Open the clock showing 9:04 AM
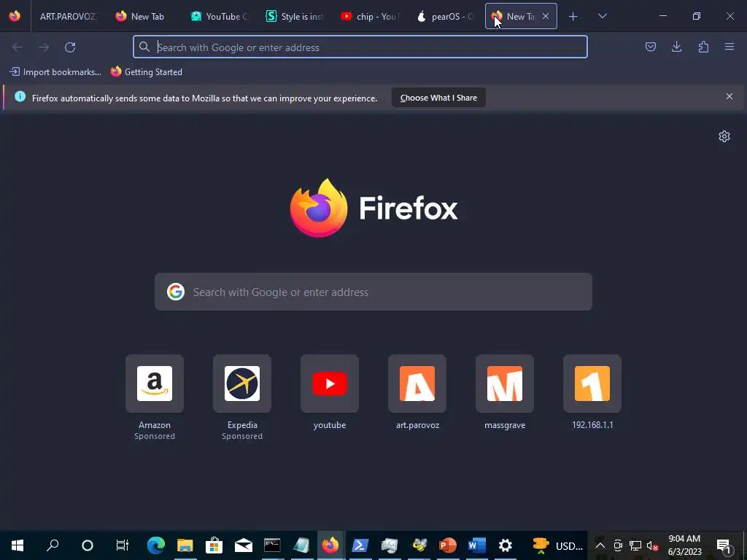Screen dimensions: 747x560 [684, 545]
